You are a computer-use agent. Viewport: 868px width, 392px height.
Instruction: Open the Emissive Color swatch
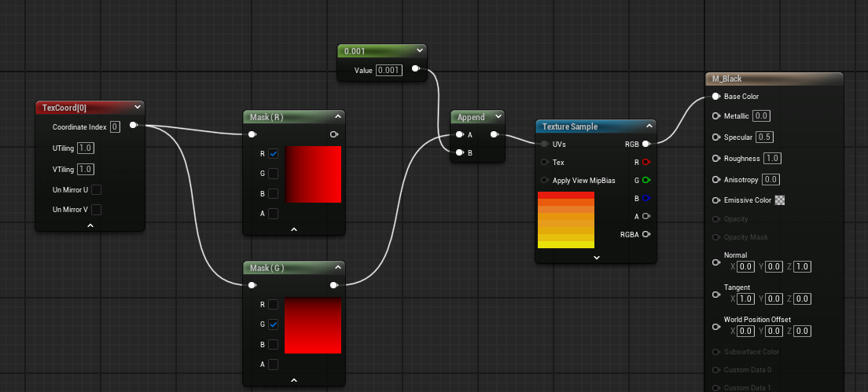[x=780, y=200]
